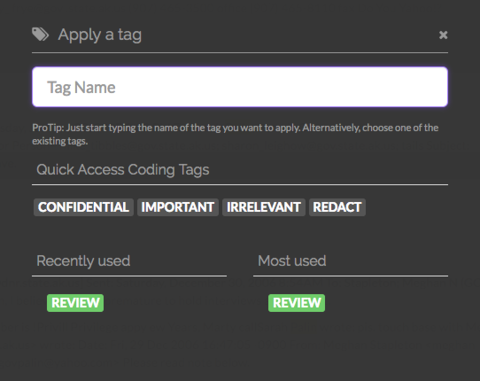This screenshot has width=480, height=381.
Task: Focus the Tag Name input field
Action: coord(240,87)
